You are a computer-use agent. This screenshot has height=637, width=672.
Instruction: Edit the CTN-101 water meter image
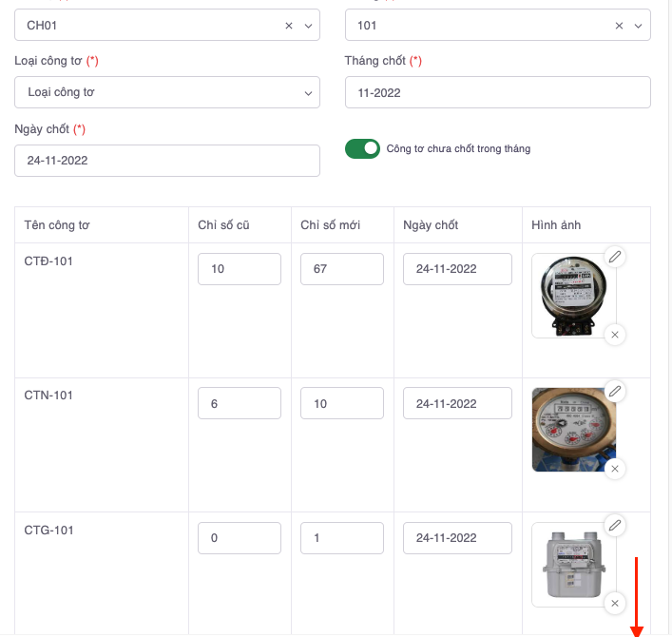point(615,391)
